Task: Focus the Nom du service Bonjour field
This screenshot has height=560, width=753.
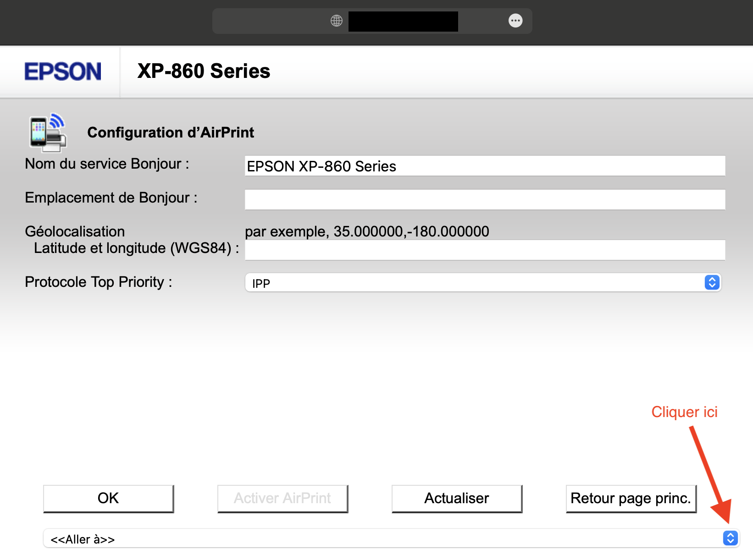Action: click(485, 166)
